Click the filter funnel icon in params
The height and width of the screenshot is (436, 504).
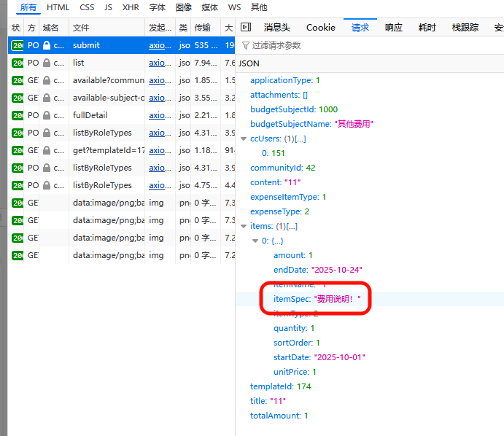pos(245,45)
